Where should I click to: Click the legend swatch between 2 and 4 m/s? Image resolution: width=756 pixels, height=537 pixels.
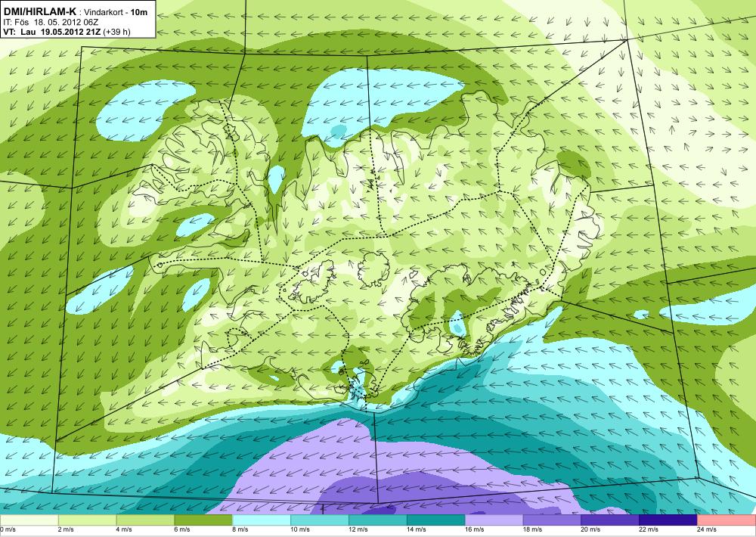[87, 520]
